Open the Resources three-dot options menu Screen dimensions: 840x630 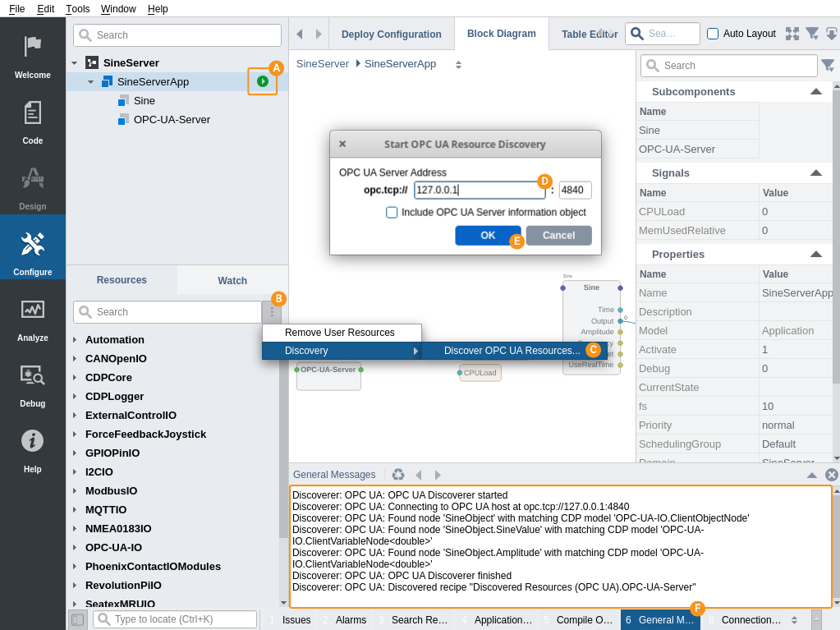click(272, 312)
